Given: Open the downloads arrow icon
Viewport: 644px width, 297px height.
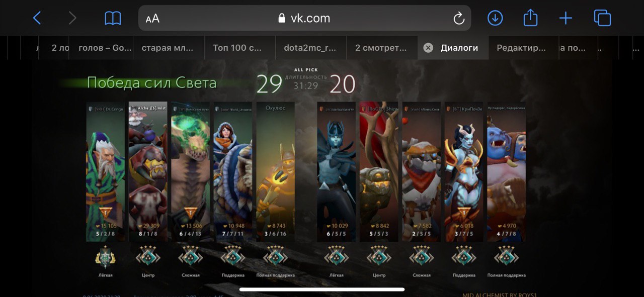Looking at the screenshot, I should point(495,19).
